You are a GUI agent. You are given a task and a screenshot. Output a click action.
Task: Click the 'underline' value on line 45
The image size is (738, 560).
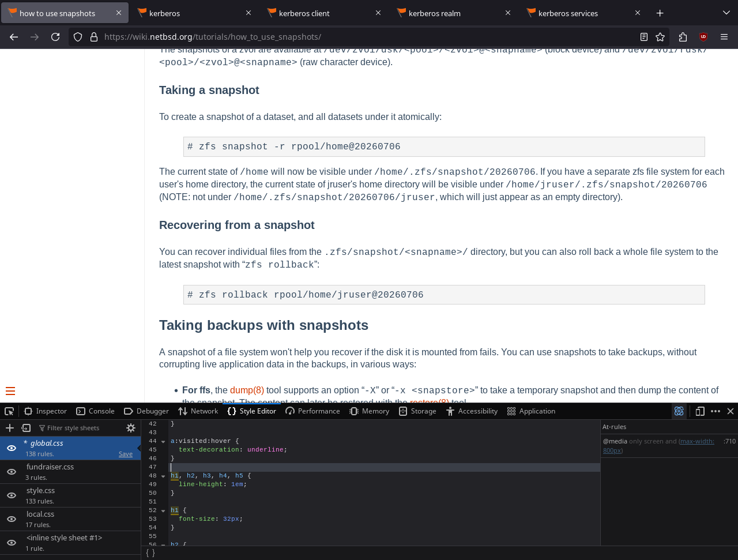265,450
